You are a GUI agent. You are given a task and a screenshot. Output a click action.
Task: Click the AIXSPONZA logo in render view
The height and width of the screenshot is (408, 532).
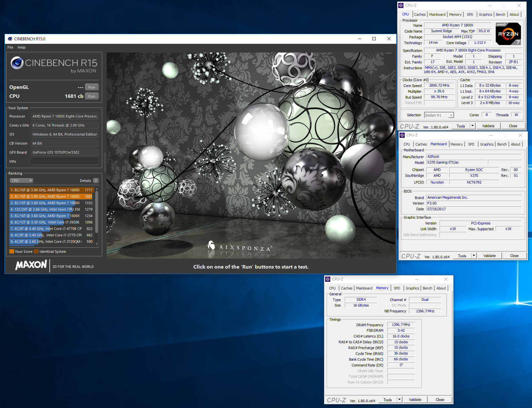(x=240, y=246)
